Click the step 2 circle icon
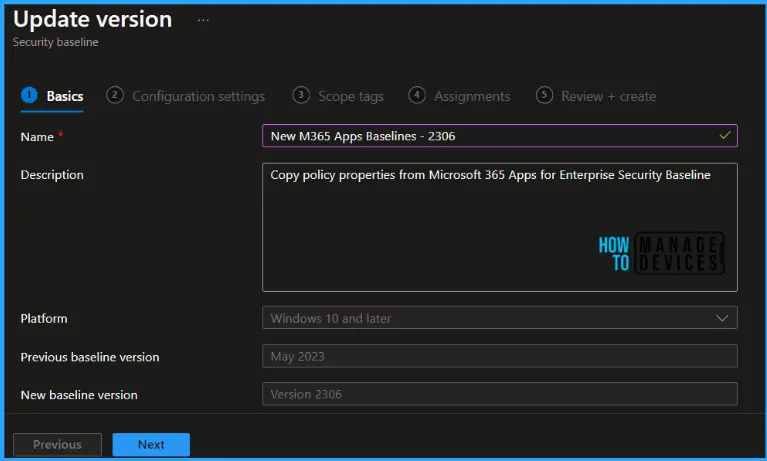 (x=114, y=95)
